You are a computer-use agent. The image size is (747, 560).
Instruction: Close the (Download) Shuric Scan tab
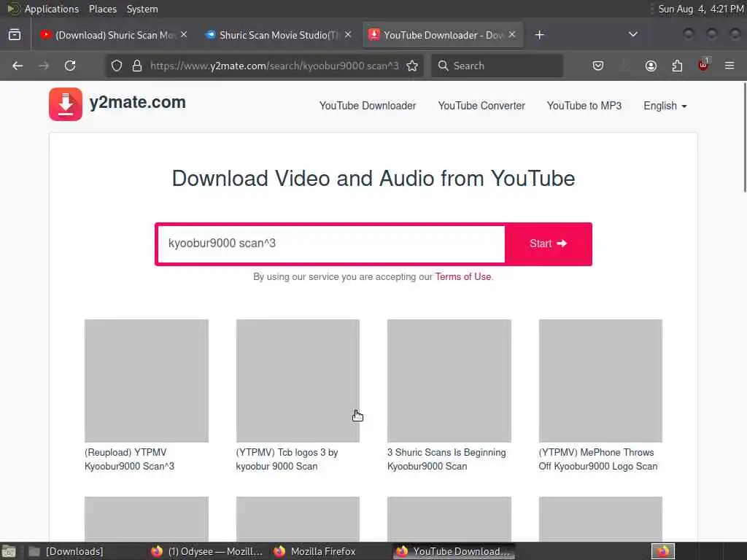tap(184, 35)
